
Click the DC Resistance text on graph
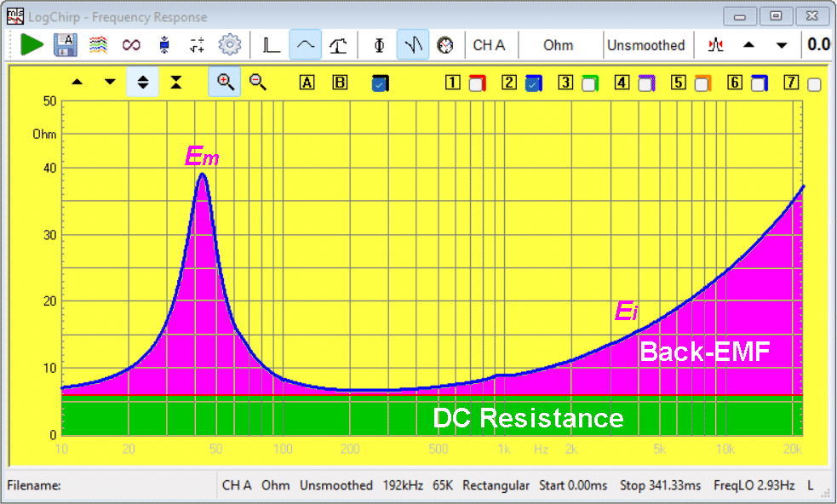(x=529, y=418)
